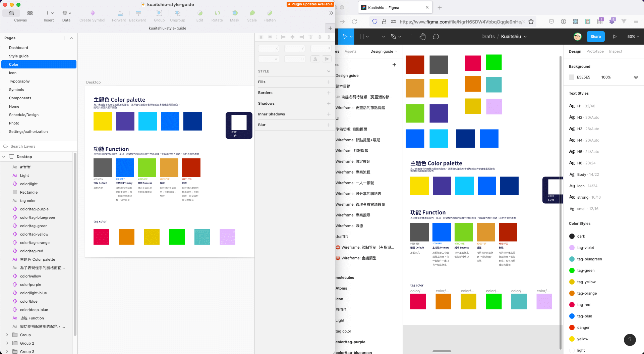Click the Backward arrange icon
Image resolution: width=644 pixels, height=354 pixels.
(x=138, y=13)
